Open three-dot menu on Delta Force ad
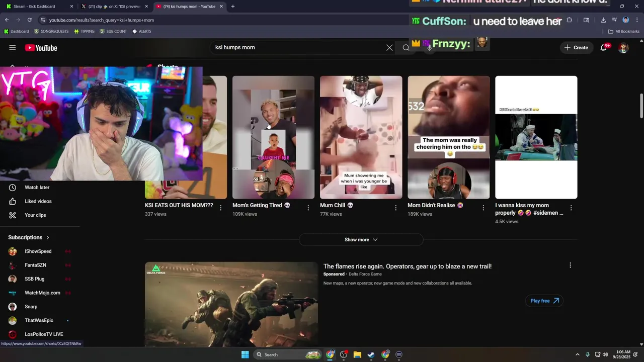This screenshot has width=644, height=362. click(x=570, y=265)
